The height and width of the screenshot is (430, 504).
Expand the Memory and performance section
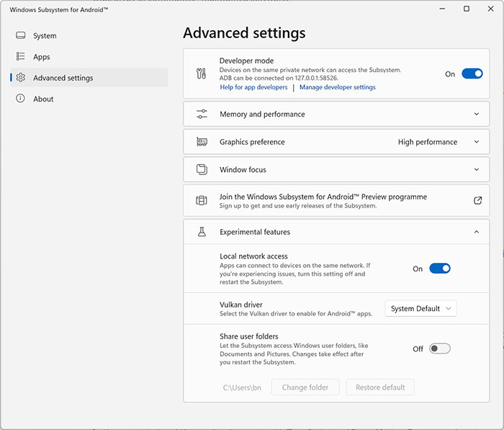tap(477, 114)
